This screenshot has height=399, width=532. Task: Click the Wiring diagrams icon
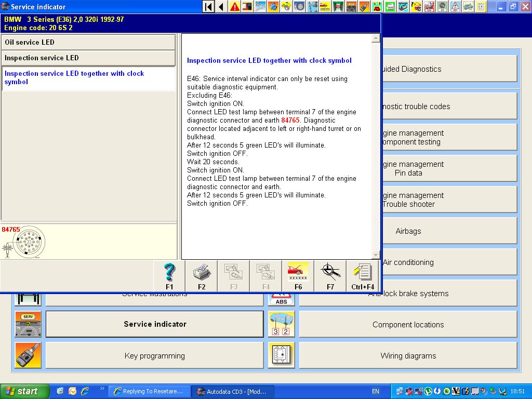282,355
